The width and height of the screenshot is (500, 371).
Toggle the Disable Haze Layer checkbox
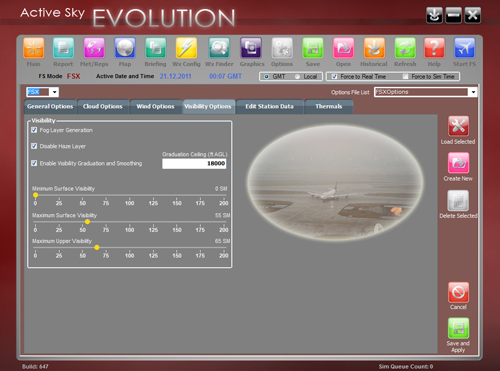[34, 146]
